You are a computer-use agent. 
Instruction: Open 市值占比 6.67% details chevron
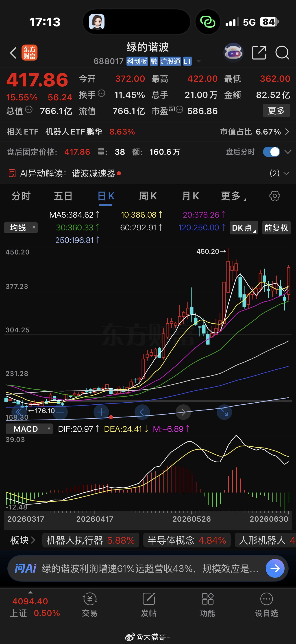click(287, 132)
